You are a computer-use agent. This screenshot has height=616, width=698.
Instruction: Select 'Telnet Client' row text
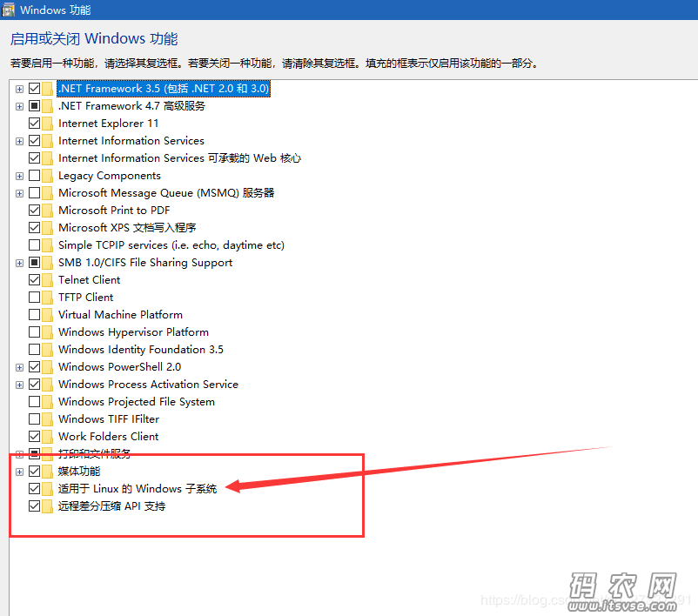pos(89,280)
